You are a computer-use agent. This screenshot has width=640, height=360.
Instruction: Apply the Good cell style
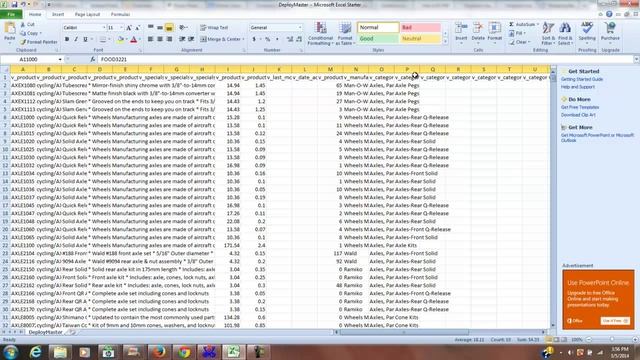point(378,38)
